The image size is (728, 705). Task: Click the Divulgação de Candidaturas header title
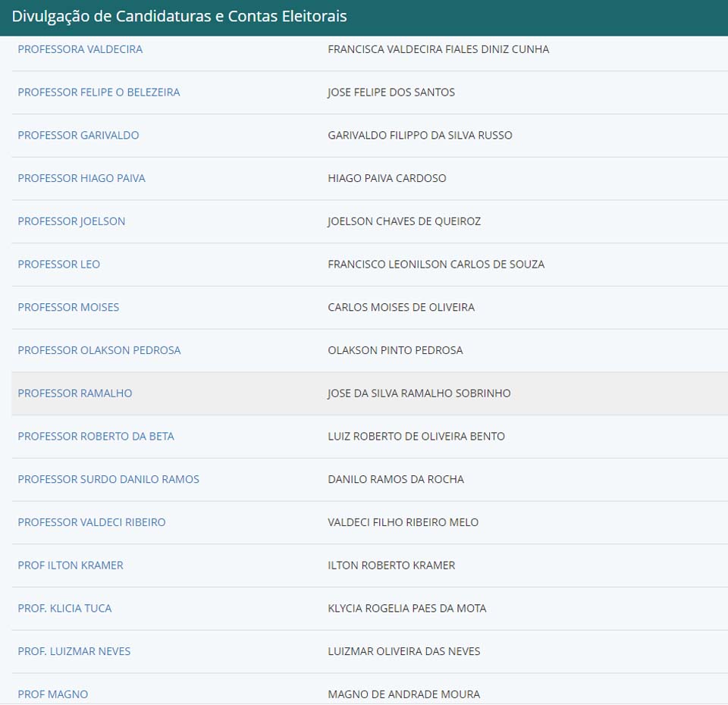[179, 16]
